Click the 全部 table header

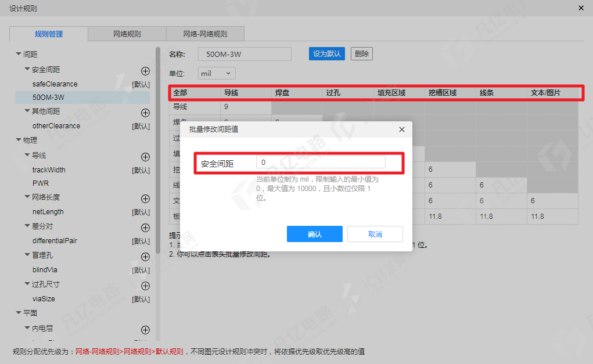[x=195, y=93]
